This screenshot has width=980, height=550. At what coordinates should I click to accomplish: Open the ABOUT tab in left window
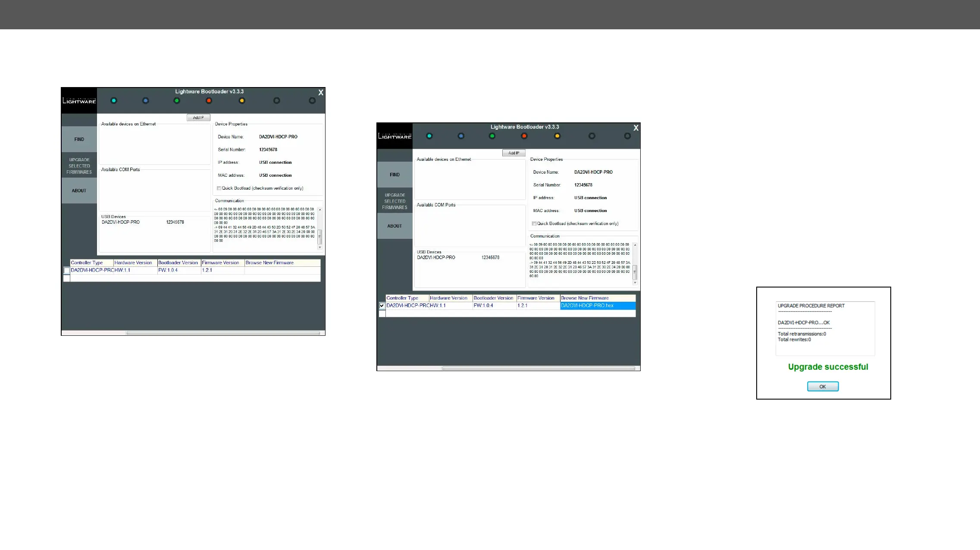pos(79,191)
